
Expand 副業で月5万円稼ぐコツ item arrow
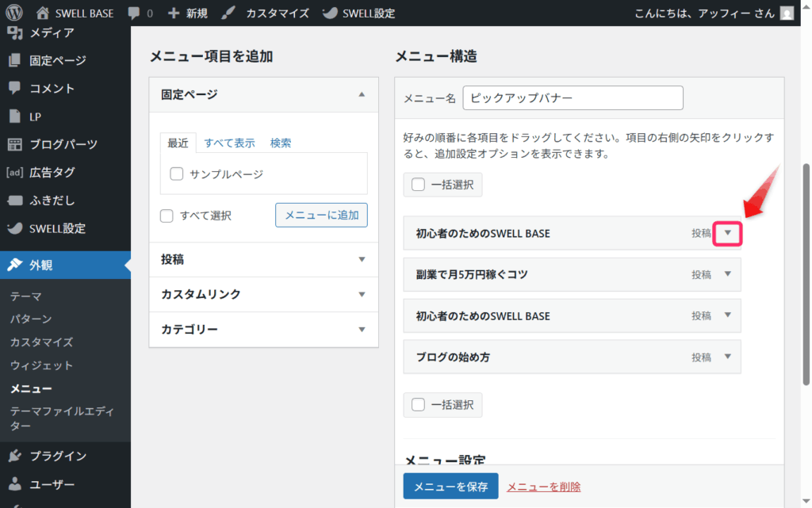coord(728,274)
